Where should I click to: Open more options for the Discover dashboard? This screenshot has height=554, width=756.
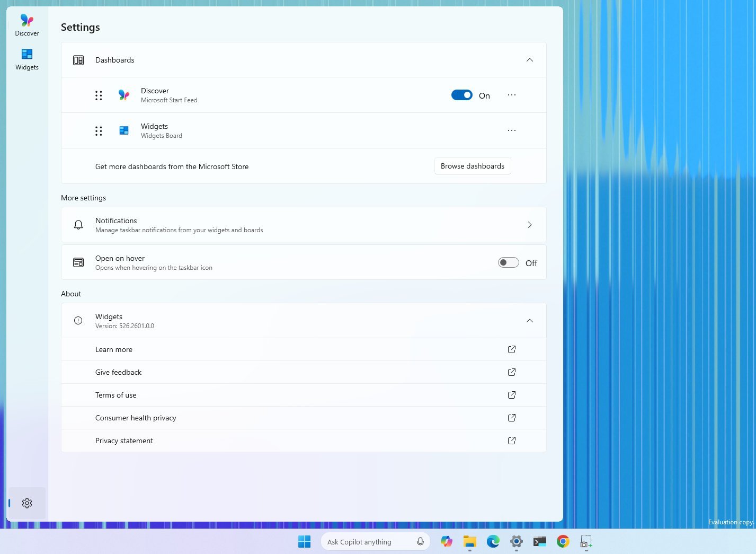click(511, 95)
